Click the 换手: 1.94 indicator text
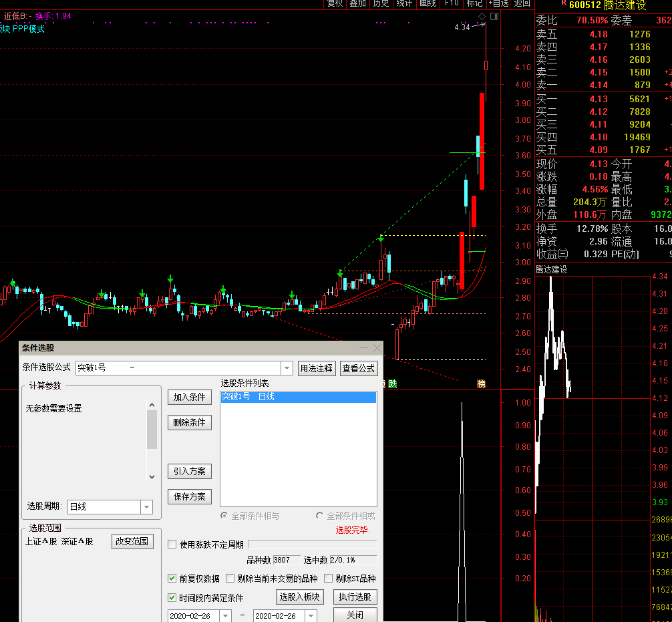The height and width of the screenshot is (622, 672). (53, 16)
